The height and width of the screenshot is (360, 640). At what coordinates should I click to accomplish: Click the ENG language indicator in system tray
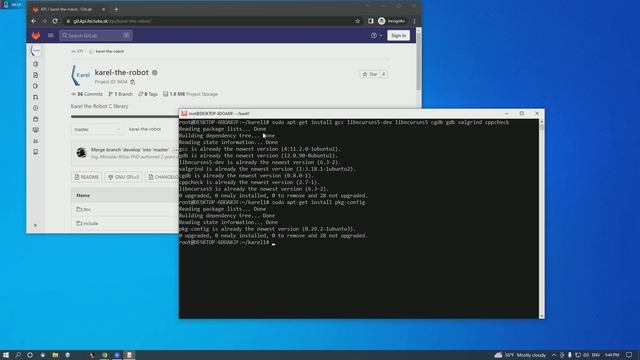[596, 355]
